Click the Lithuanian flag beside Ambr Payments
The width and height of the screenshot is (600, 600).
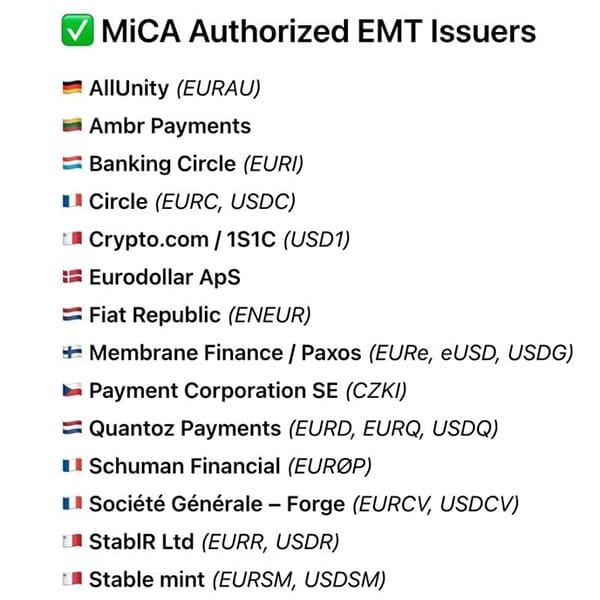[72, 125]
